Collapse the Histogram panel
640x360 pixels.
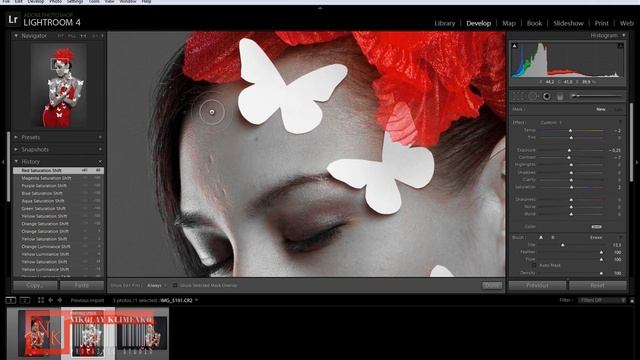(623, 36)
